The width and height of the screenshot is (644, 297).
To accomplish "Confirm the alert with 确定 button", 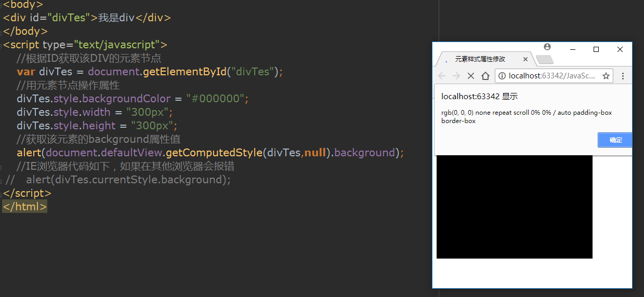I will [615, 140].
